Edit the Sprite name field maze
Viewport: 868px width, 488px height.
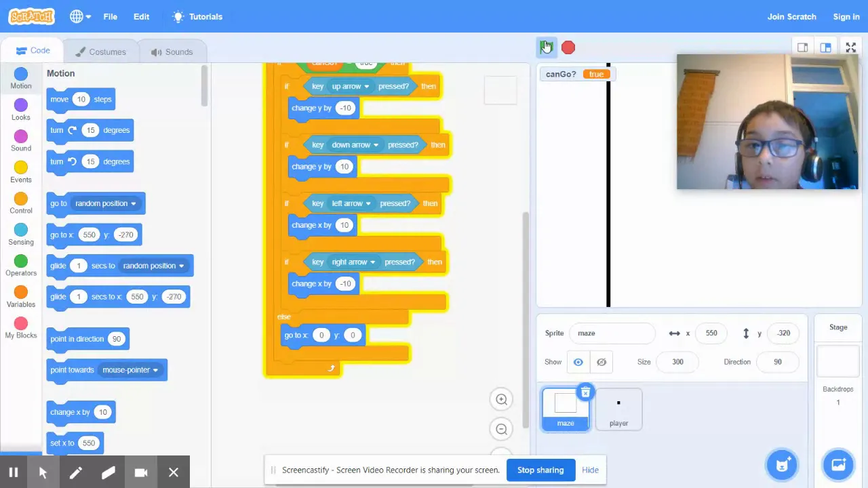point(613,333)
